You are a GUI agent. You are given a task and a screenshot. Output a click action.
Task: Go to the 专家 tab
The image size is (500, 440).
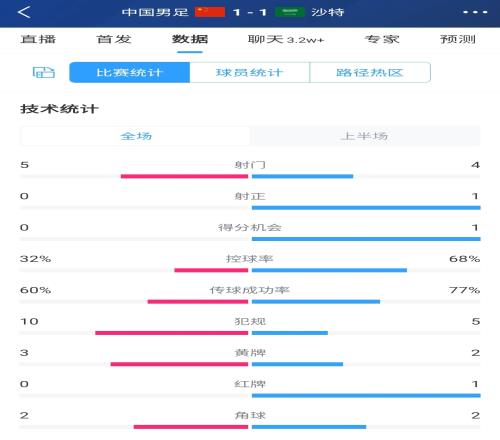[x=382, y=39]
